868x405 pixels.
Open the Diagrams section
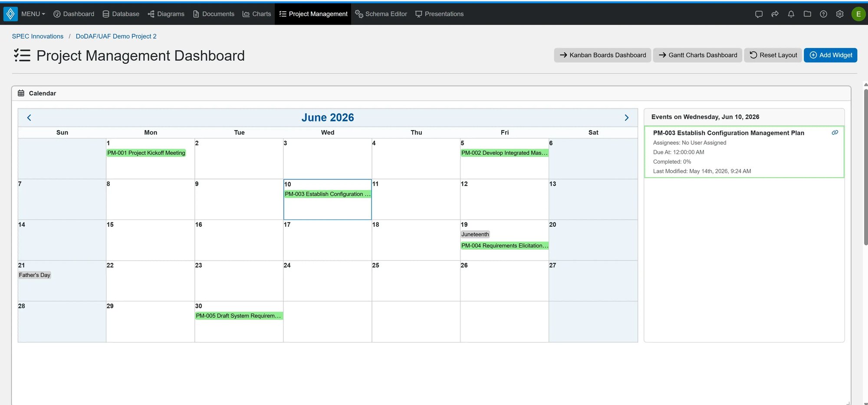pos(166,14)
